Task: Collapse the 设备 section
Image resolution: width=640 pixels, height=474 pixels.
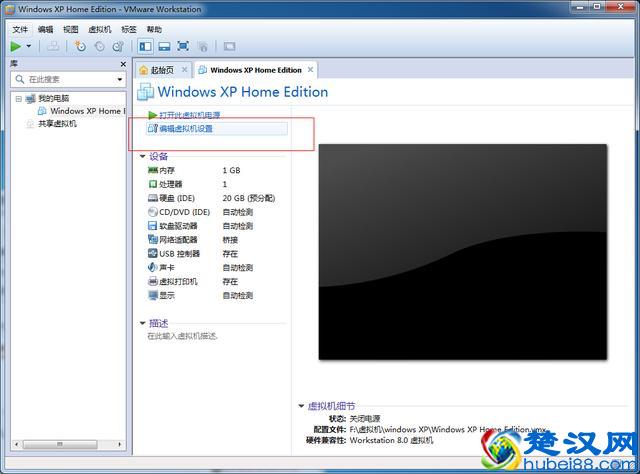Action: tap(142, 156)
